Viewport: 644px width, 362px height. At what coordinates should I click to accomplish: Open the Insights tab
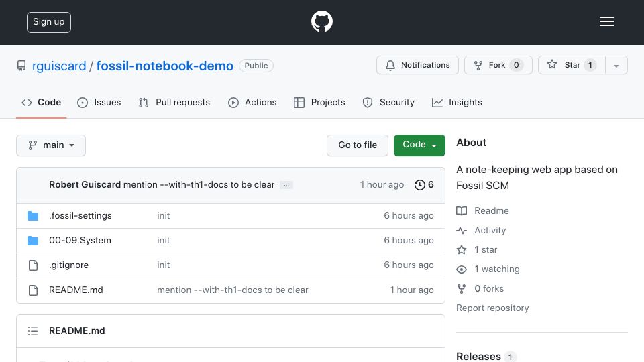[x=457, y=102]
